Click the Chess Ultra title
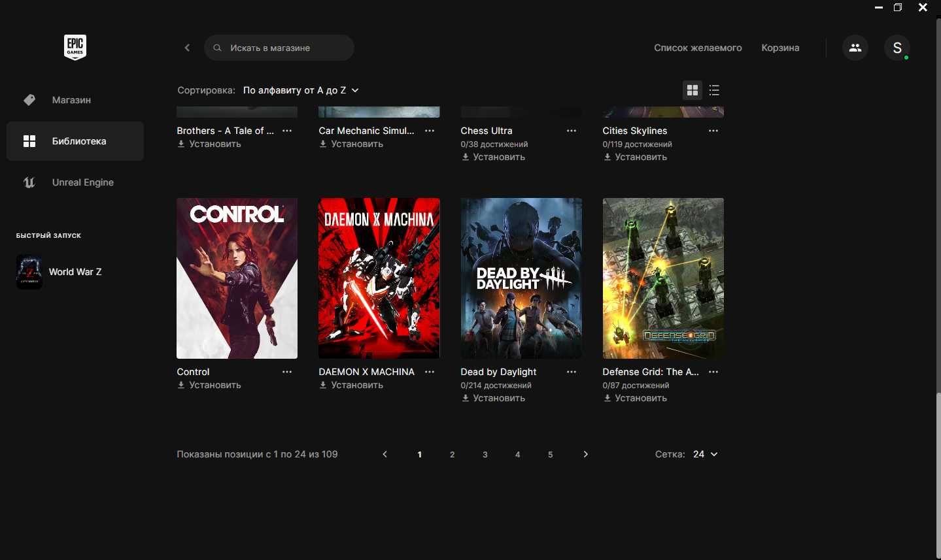The height and width of the screenshot is (560, 941). tap(487, 131)
